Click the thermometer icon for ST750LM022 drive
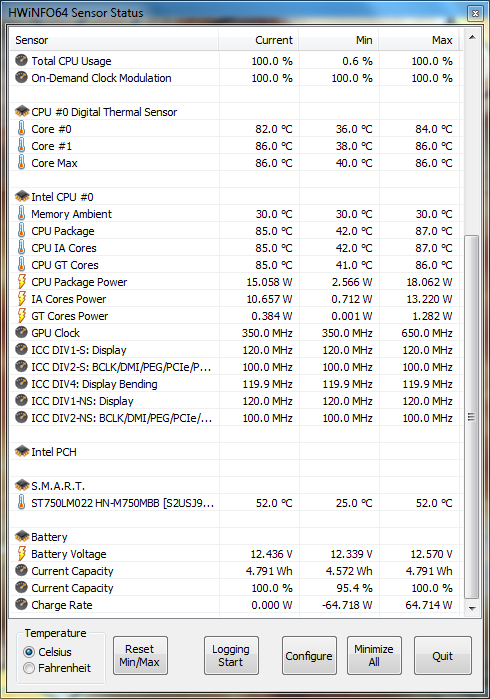The image size is (490, 699). coord(21,502)
